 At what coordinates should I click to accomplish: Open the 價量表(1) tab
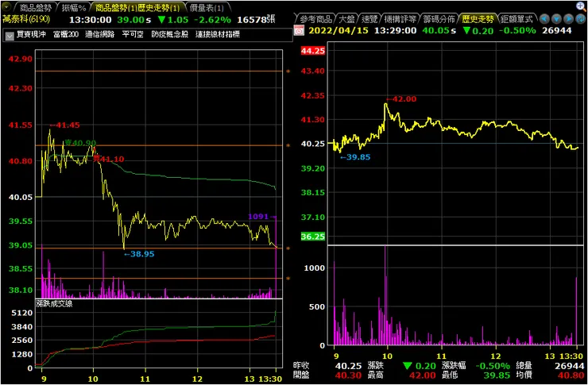click(207, 7)
